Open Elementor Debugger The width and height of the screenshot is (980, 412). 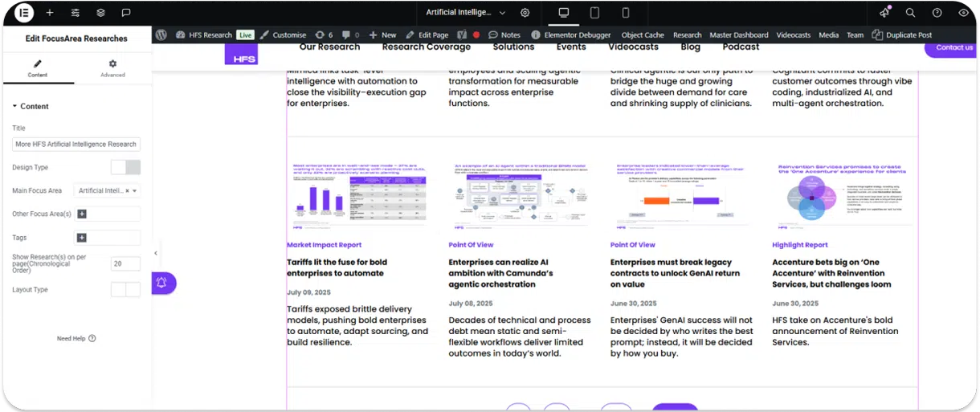571,35
